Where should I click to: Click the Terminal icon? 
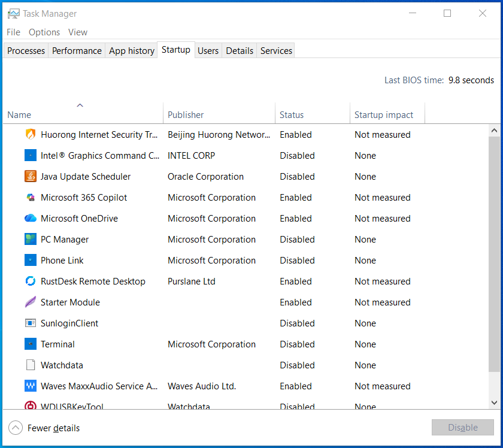click(31, 344)
